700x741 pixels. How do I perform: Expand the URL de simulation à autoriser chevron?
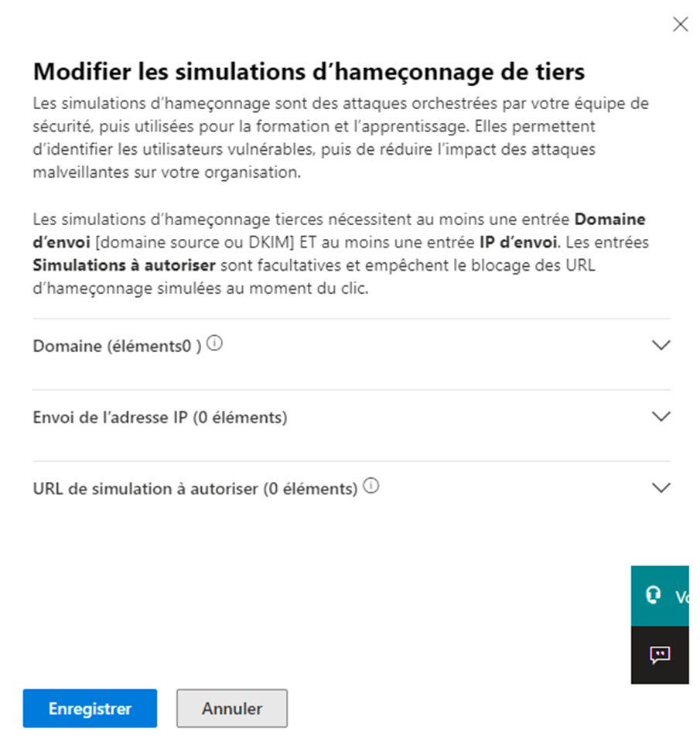661,488
